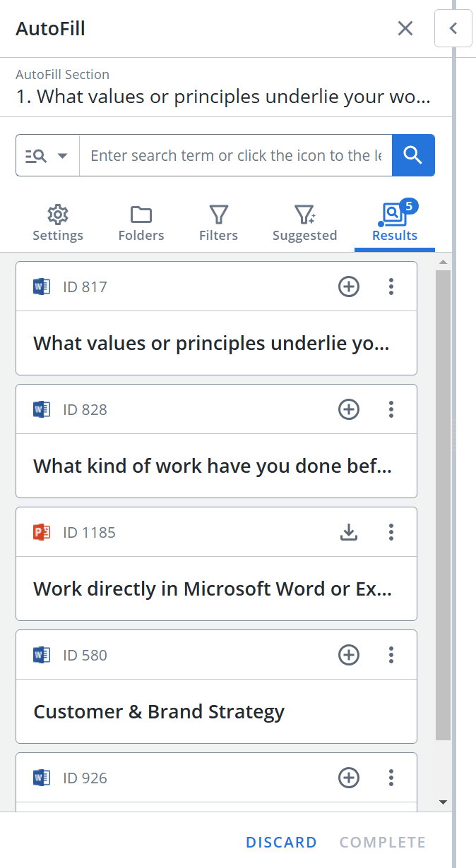The height and width of the screenshot is (868, 476).
Task: Switch to the Folders tab
Action: [141, 224]
